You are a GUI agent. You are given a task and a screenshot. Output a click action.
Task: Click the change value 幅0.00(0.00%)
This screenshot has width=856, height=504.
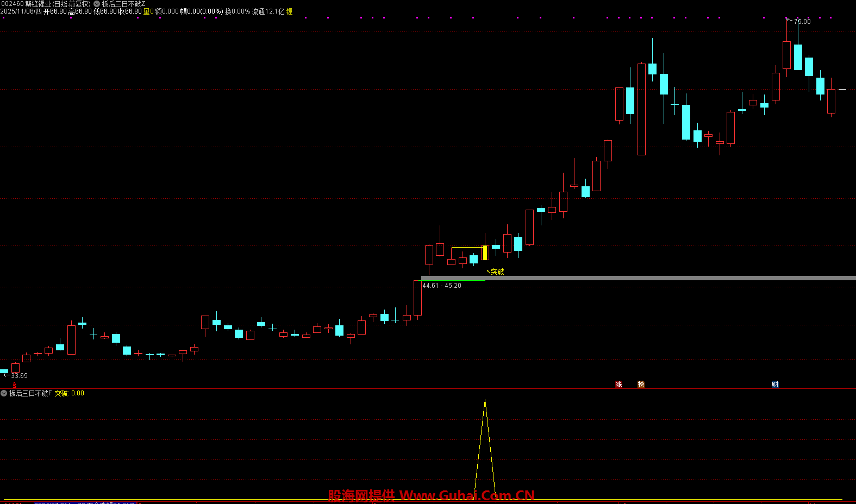click(x=202, y=11)
